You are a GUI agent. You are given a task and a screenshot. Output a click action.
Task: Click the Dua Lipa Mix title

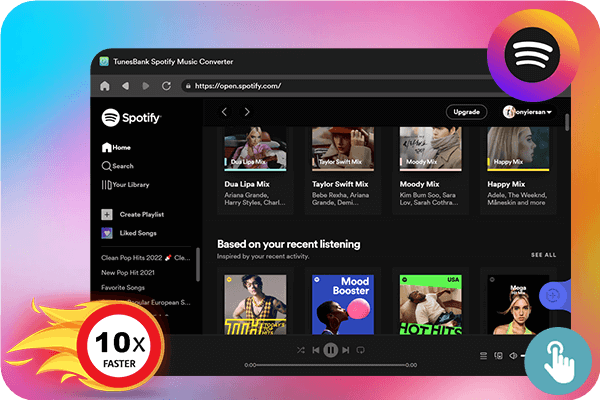coord(247,184)
